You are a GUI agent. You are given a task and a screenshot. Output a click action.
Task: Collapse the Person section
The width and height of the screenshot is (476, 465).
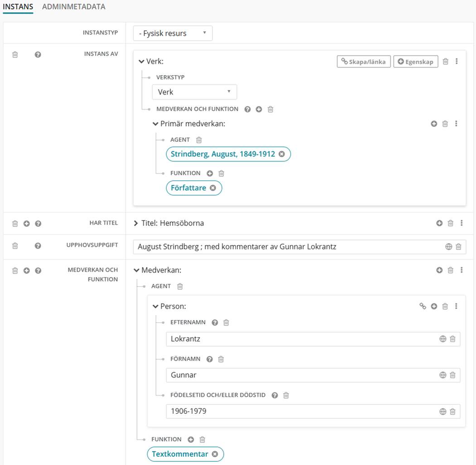155,306
